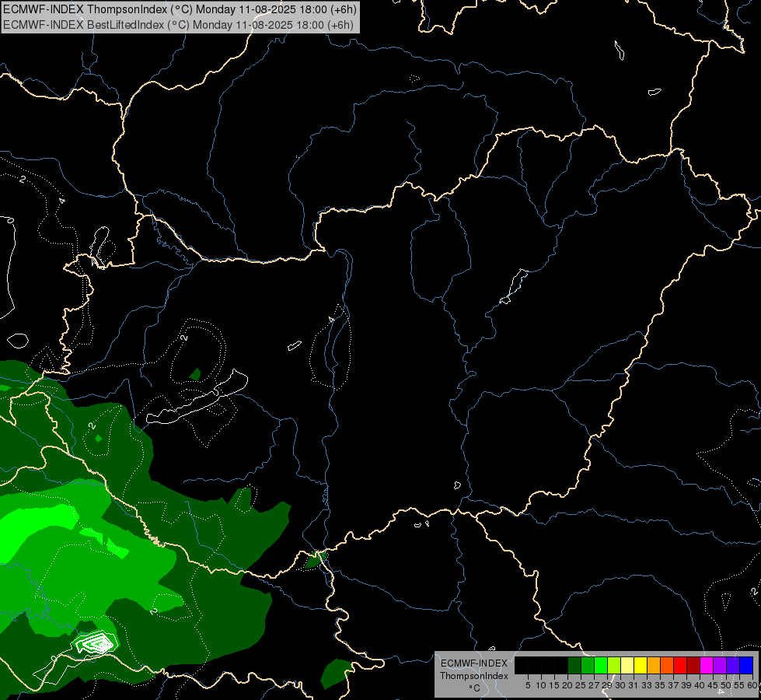This screenshot has height=700, width=761.
Task: Click the legend tick value 35
Action: [x=660, y=685]
